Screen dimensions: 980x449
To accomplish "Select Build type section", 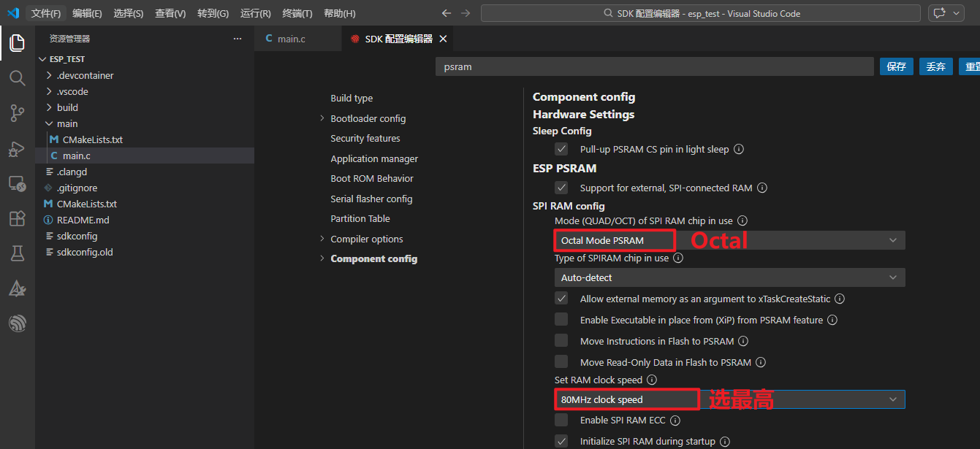I will tap(352, 98).
